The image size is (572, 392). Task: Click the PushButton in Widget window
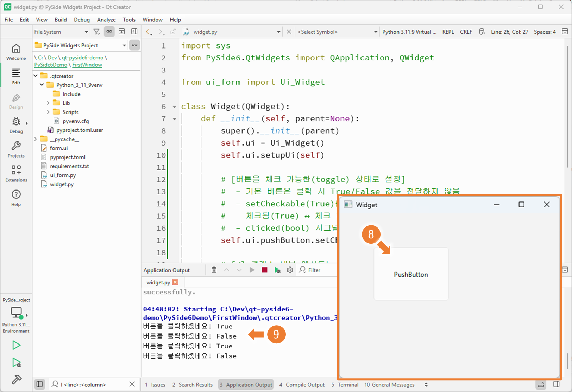click(411, 274)
